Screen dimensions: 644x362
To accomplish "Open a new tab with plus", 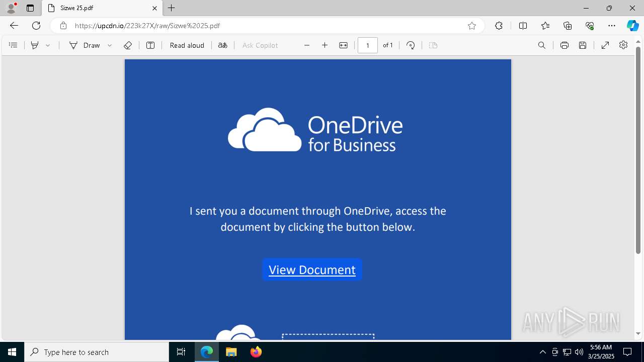I will 172,8.
